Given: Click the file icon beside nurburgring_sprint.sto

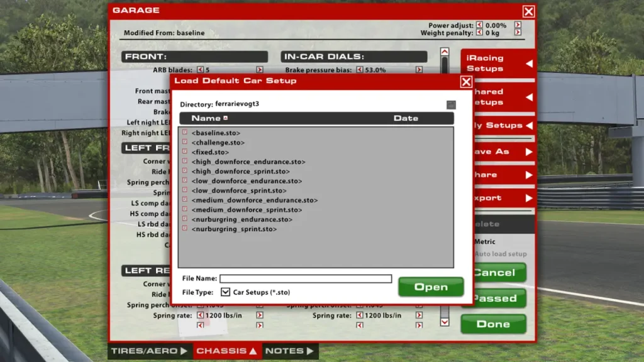Looking at the screenshot, I should pyautogui.click(x=184, y=229).
